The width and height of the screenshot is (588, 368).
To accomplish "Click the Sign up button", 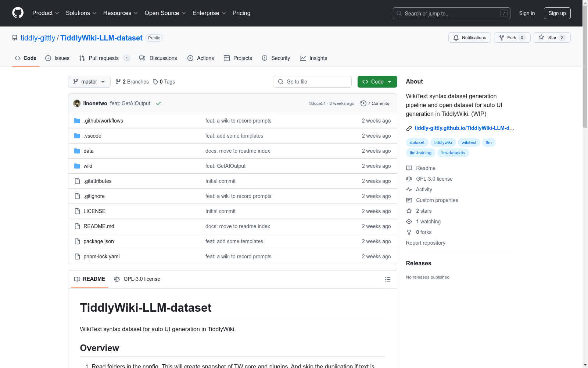I will 557,13.
